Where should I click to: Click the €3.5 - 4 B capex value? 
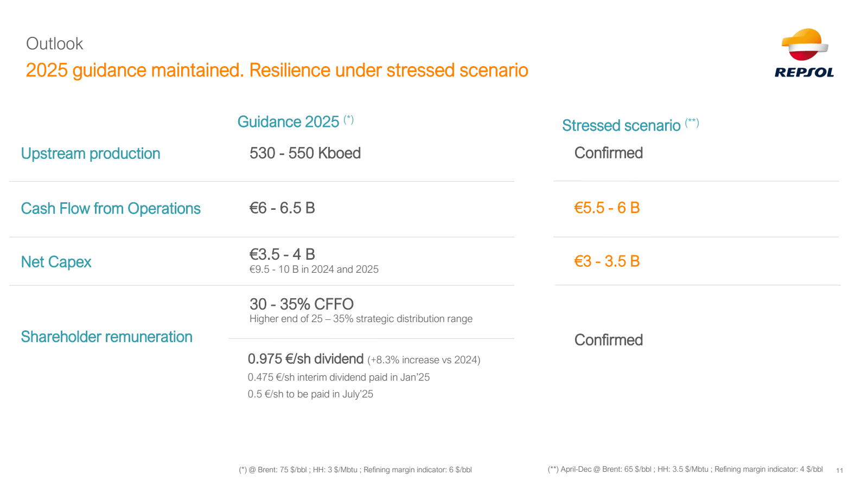[x=282, y=254]
